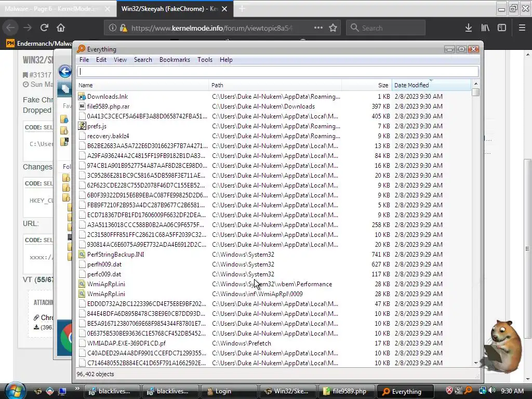Viewport: 532px width, 399px height.
Task: Open the Endermanch/Malware bookmark
Action: [x=39, y=44]
